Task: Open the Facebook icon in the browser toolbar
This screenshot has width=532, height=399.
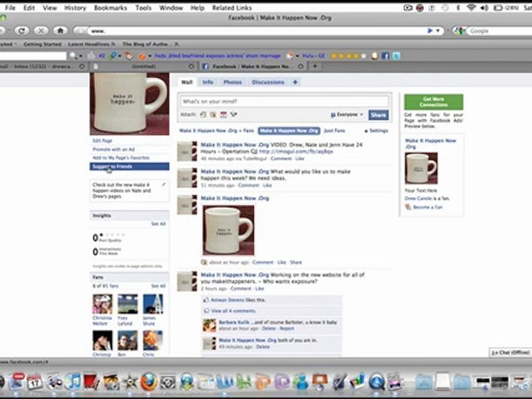Action: point(385,56)
